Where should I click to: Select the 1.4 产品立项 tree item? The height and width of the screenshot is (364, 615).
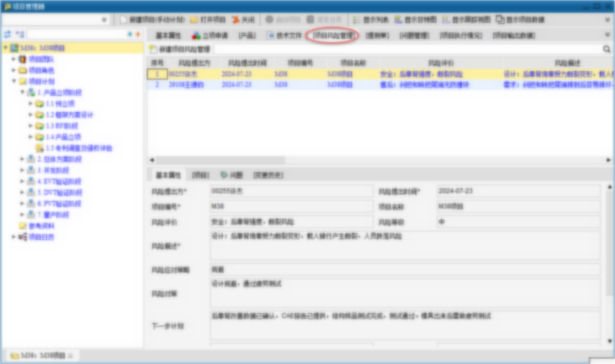coord(63,137)
